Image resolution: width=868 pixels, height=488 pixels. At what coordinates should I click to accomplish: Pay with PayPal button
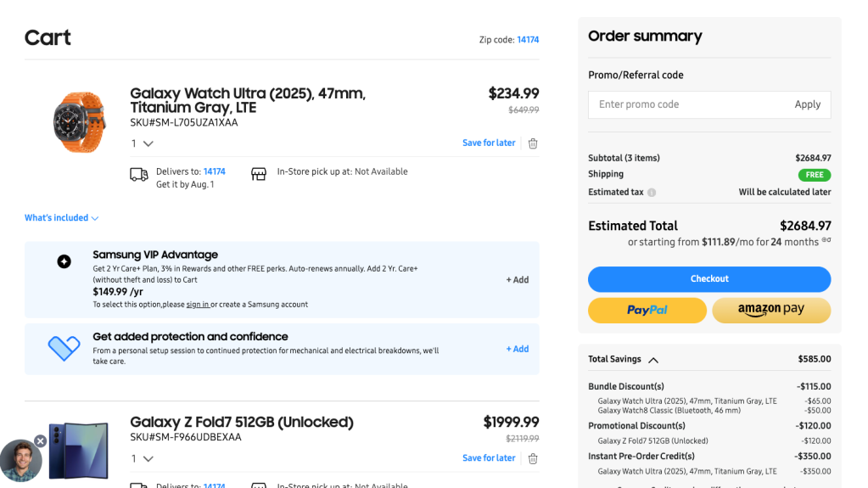(x=647, y=311)
